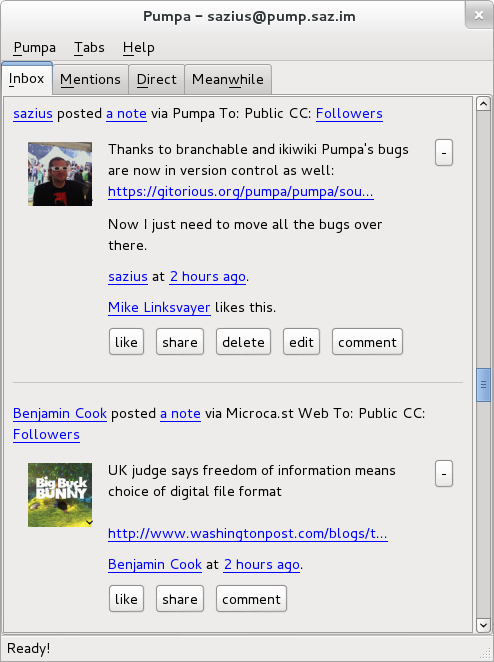This screenshot has width=494, height=662.
Task: Delete the sazius note
Action: pyautogui.click(x=243, y=342)
